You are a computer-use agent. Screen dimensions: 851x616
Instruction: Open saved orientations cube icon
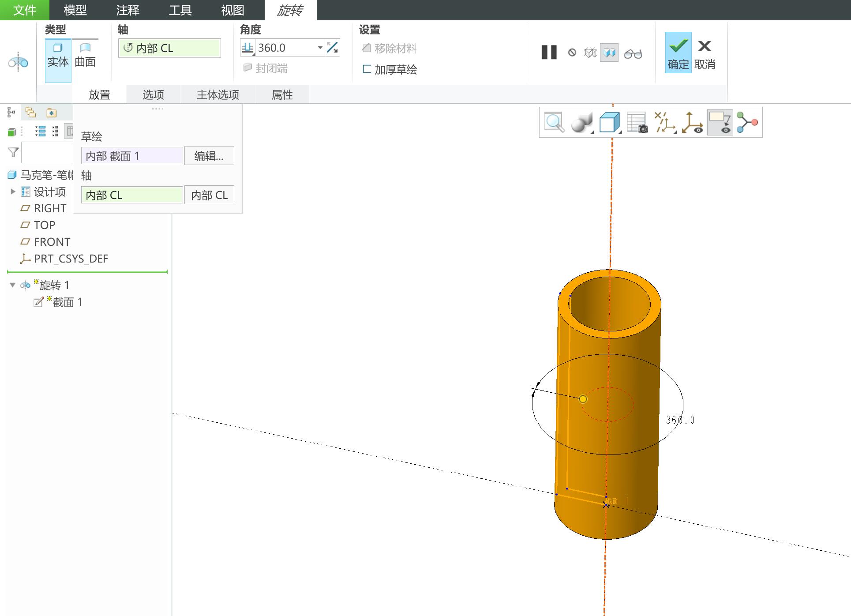[x=610, y=122]
